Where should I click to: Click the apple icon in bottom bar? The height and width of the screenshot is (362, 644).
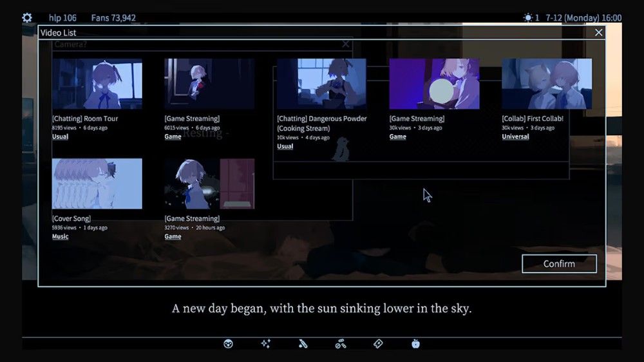415,344
